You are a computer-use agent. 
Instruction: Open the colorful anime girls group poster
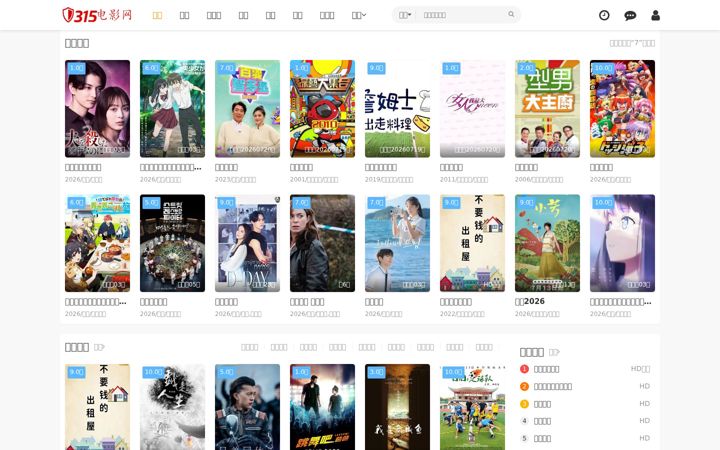(x=622, y=108)
